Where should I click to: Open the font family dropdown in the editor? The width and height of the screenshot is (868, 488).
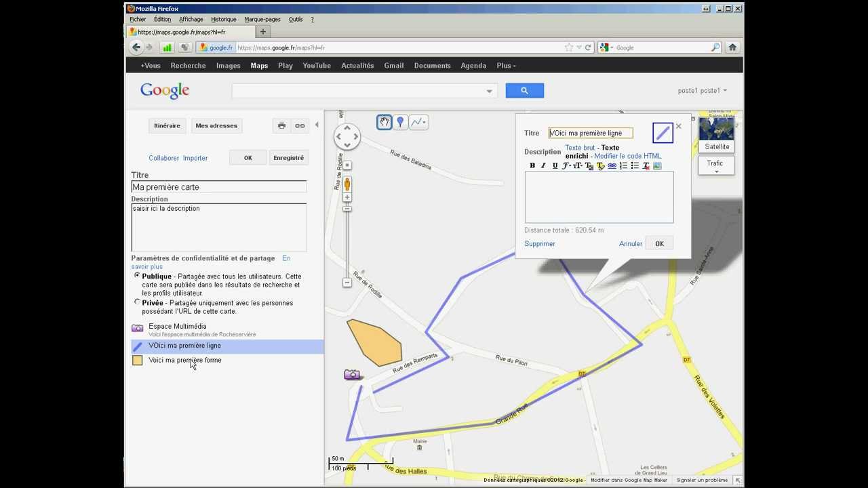(x=566, y=165)
